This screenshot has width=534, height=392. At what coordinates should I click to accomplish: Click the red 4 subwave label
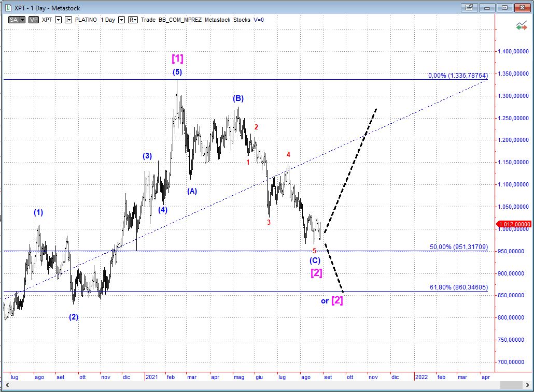pos(288,154)
